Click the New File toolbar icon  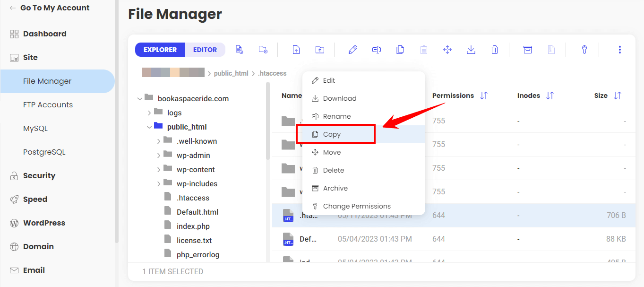point(239,50)
